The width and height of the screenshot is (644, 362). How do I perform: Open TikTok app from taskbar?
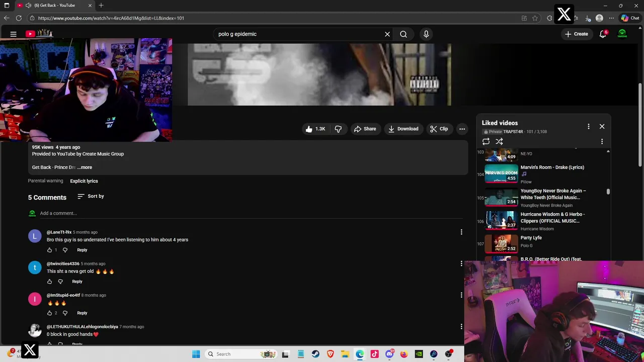click(374, 354)
